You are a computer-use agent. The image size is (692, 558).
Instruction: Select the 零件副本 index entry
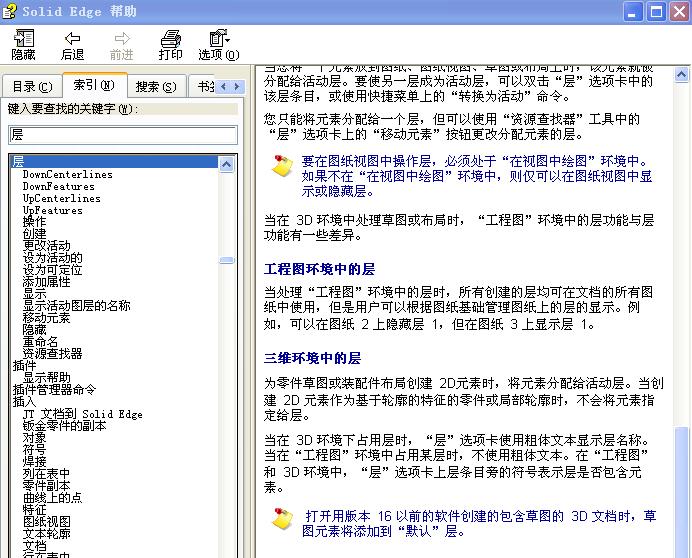click(x=46, y=486)
